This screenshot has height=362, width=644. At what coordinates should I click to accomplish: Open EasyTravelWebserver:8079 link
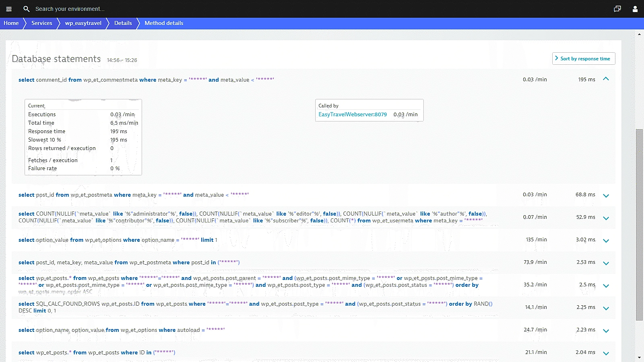click(353, 115)
